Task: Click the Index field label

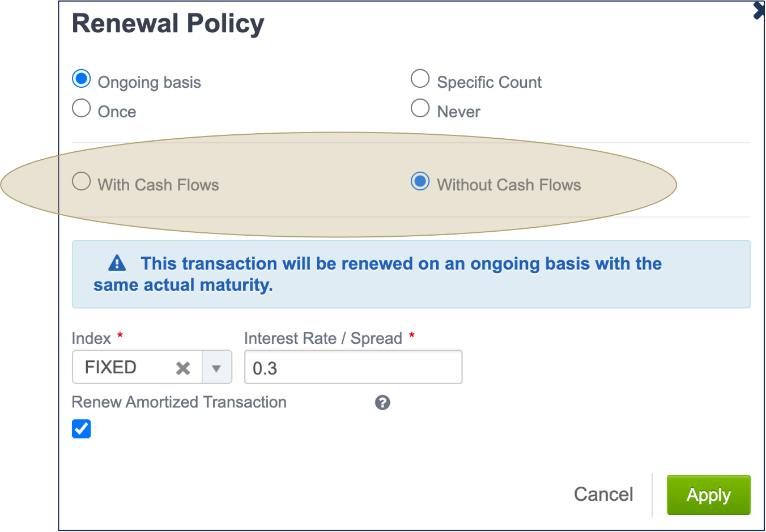Action: tap(91, 338)
